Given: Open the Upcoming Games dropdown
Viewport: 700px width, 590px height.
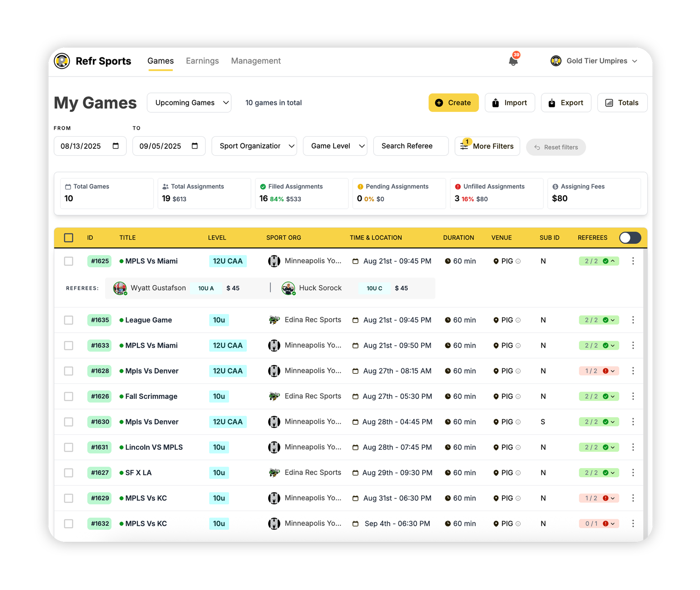Looking at the screenshot, I should [189, 103].
